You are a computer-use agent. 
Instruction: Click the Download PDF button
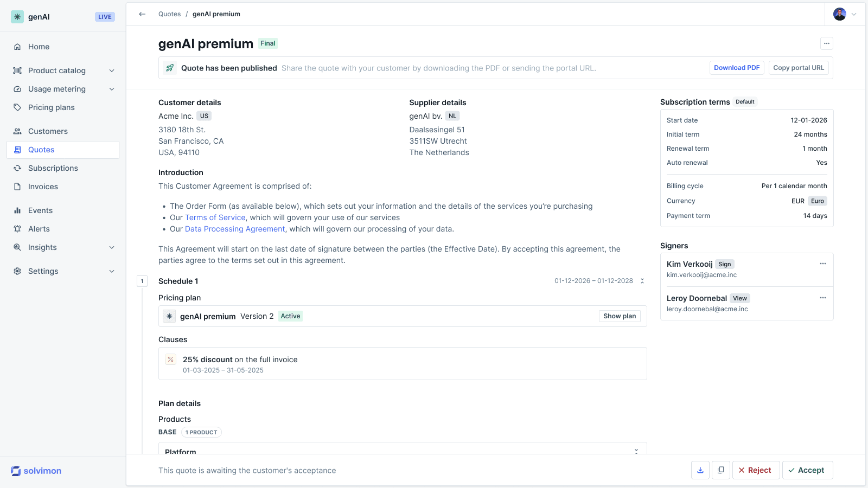pyautogui.click(x=737, y=68)
